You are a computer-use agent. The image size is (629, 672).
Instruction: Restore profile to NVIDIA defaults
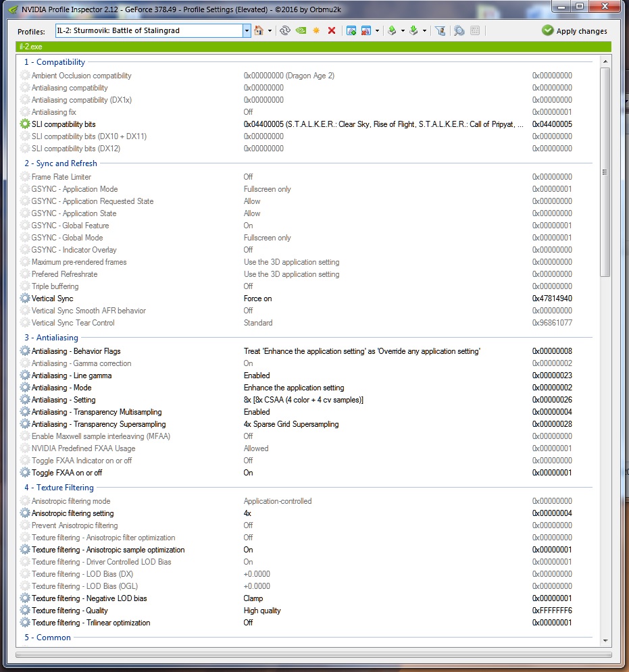pos(301,30)
